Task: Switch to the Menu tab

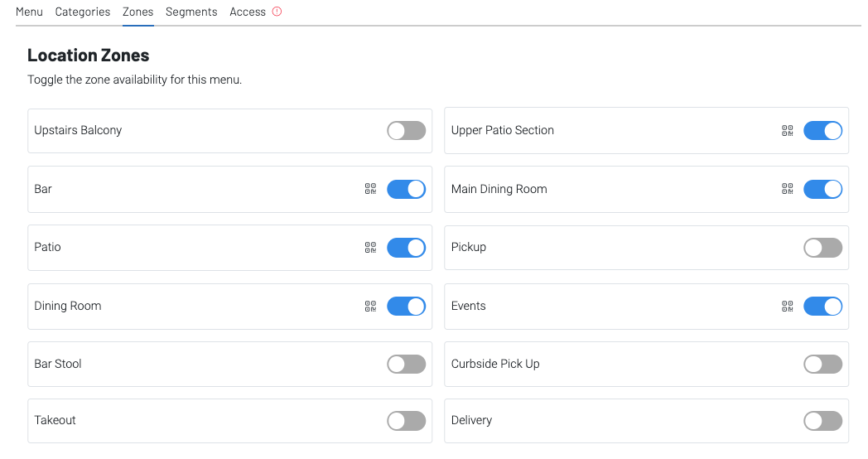Action: click(x=29, y=12)
